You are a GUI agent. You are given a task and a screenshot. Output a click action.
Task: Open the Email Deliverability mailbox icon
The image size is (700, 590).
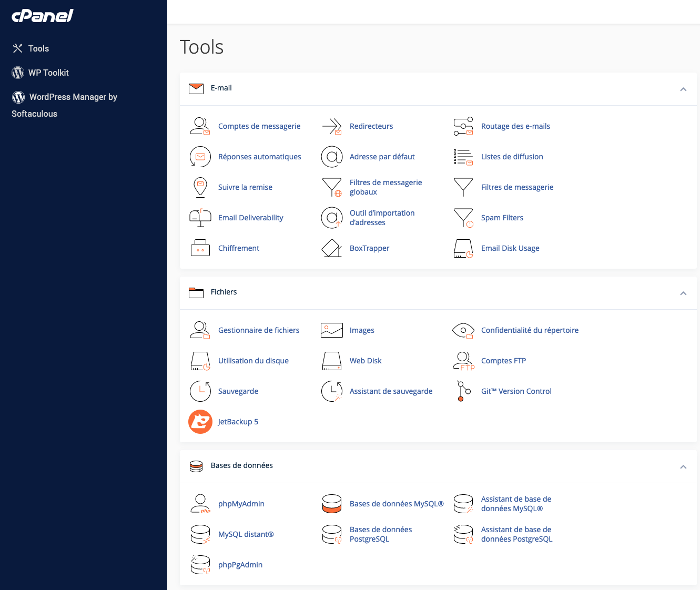(x=200, y=218)
